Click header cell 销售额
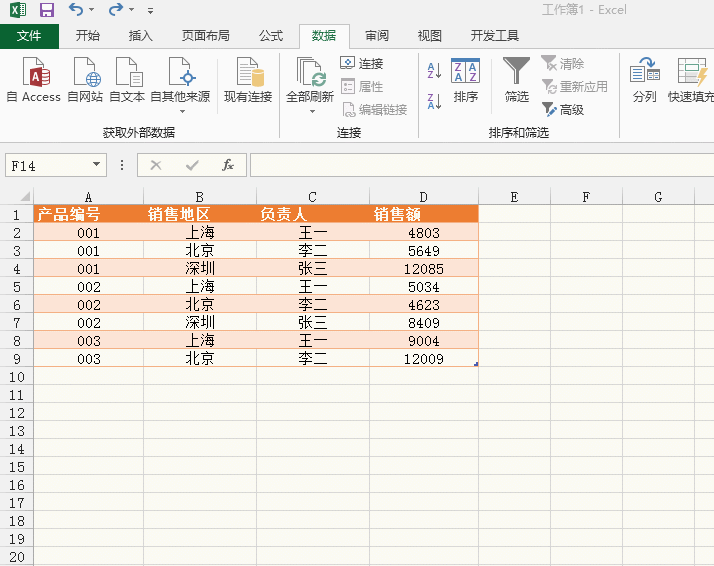 424,214
